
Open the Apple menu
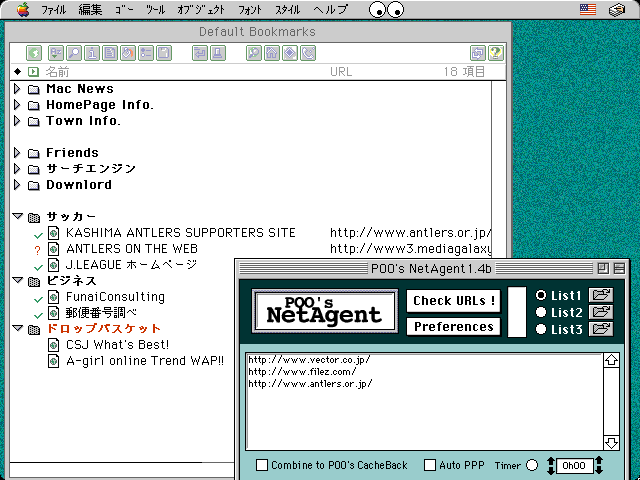point(23,9)
